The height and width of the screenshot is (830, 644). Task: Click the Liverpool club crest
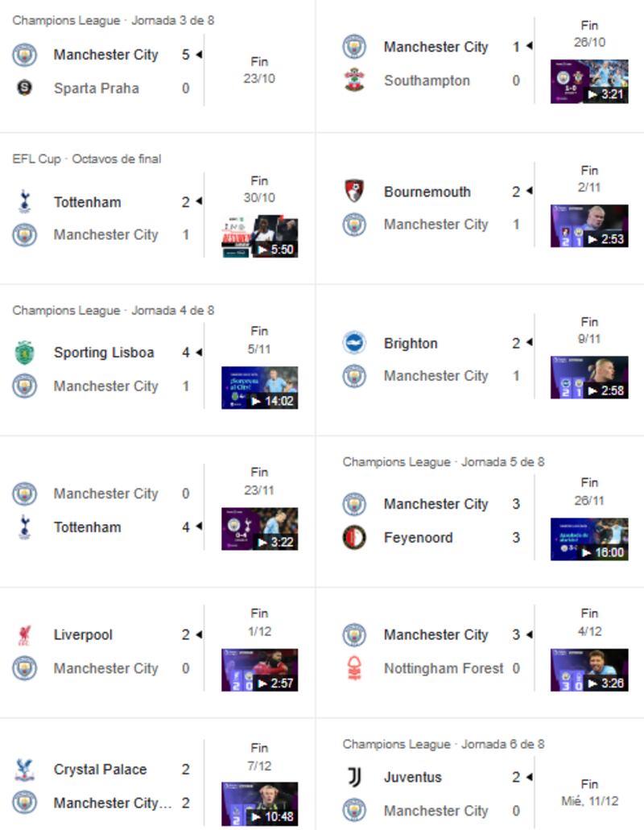[x=24, y=635]
